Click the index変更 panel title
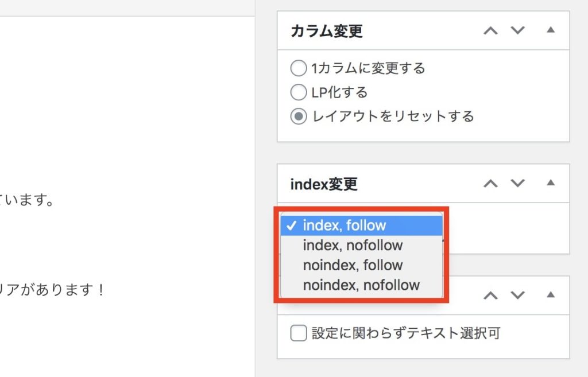The width and height of the screenshot is (588, 377). tap(324, 184)
